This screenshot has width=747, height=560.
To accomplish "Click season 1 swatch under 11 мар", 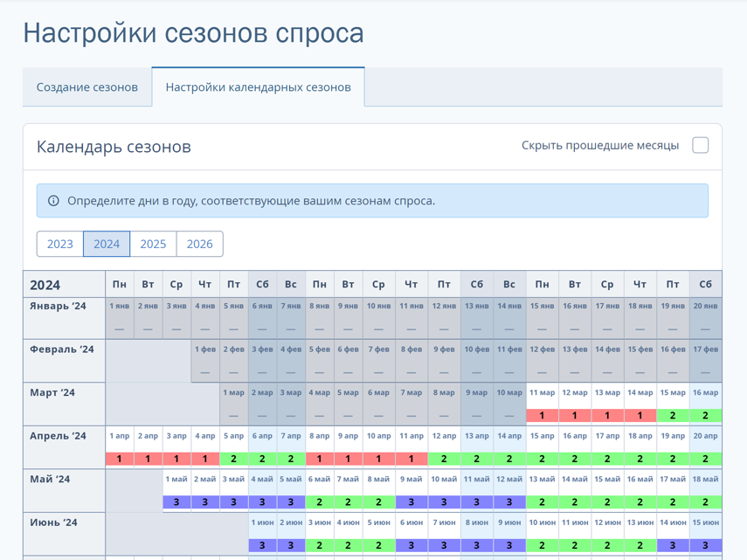I will pyautogui.click(x=543, y=415).
